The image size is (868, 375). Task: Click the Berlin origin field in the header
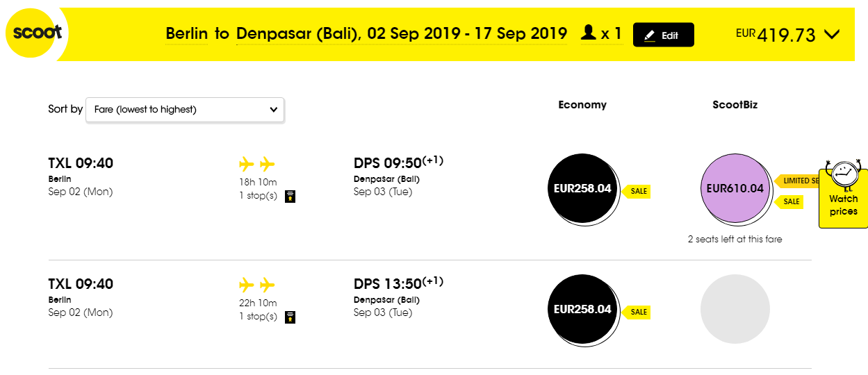click(x=186, y=33)
